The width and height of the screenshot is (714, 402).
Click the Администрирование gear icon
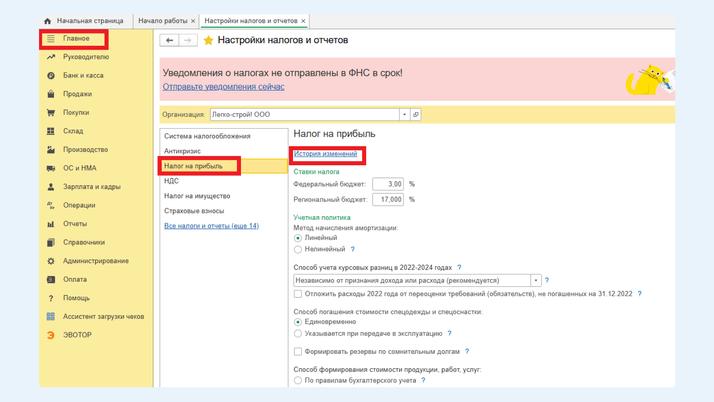point(51,261)
